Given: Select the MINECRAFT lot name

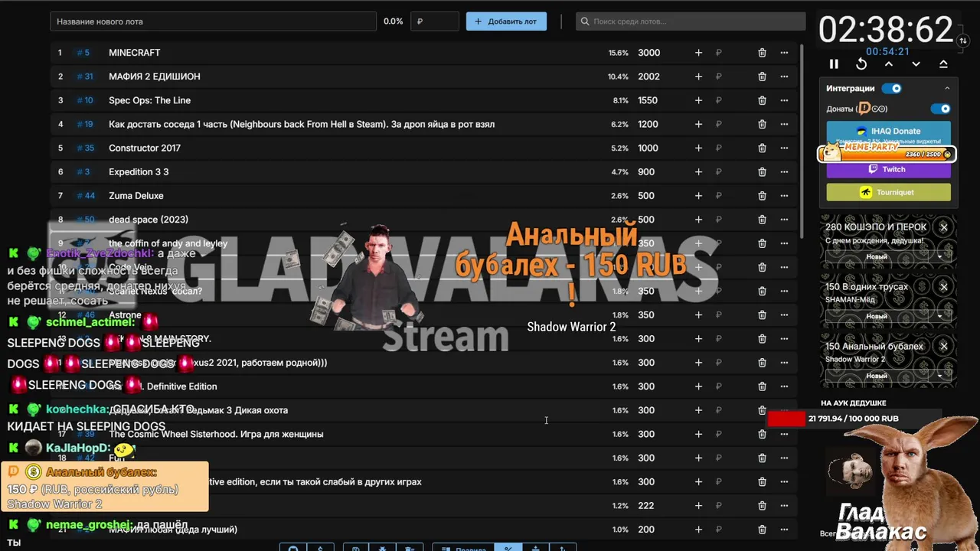Looking at the screenshot, I should tap(135, 53).
